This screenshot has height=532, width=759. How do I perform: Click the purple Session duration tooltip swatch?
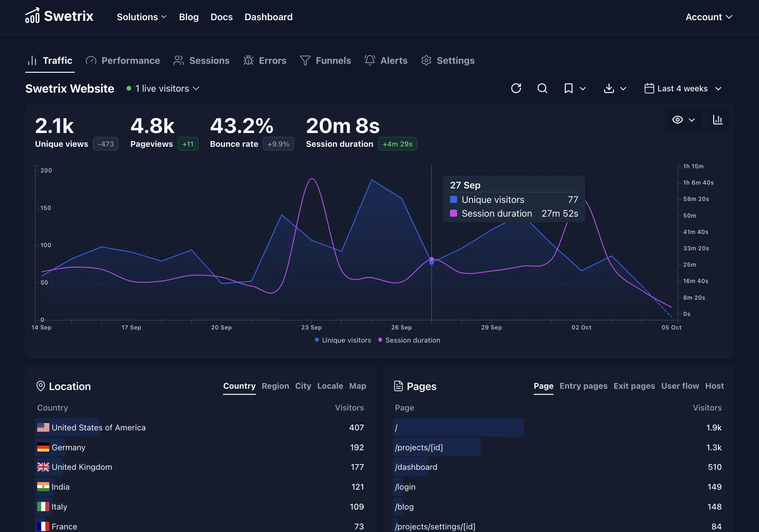454,213
